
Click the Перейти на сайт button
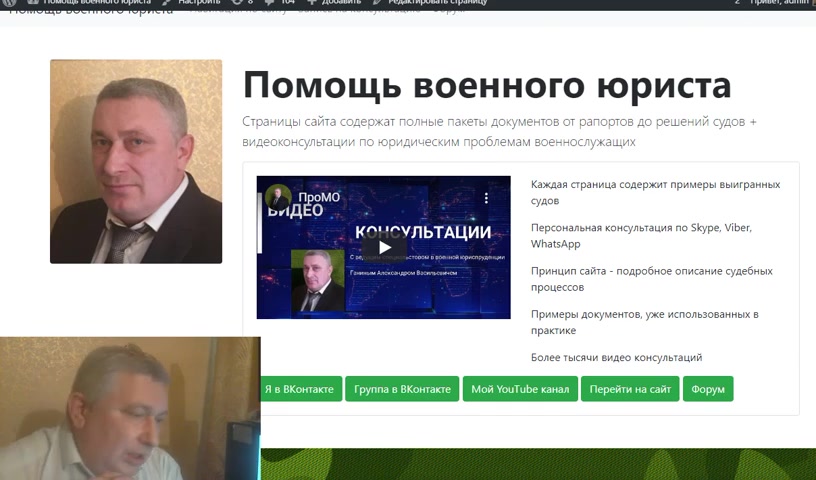630,389
